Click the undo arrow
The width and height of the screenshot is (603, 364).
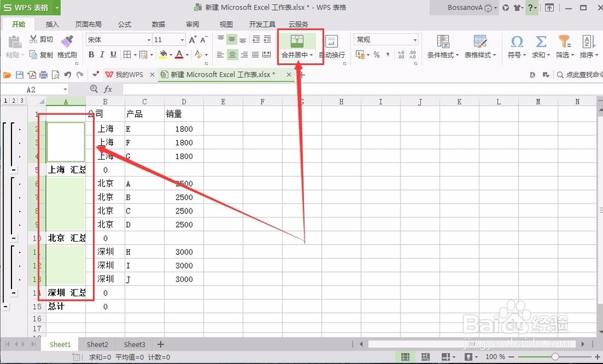tap(68, 75)
